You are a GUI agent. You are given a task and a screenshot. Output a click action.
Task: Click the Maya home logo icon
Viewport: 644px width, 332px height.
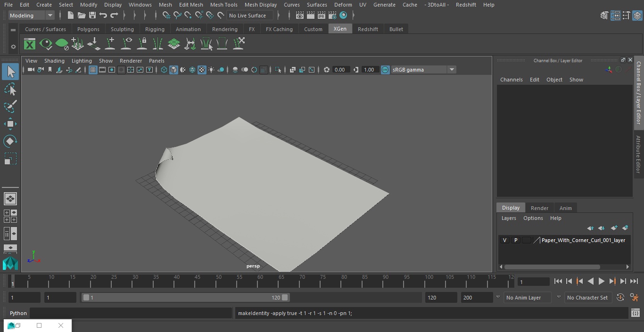[10, 263]
